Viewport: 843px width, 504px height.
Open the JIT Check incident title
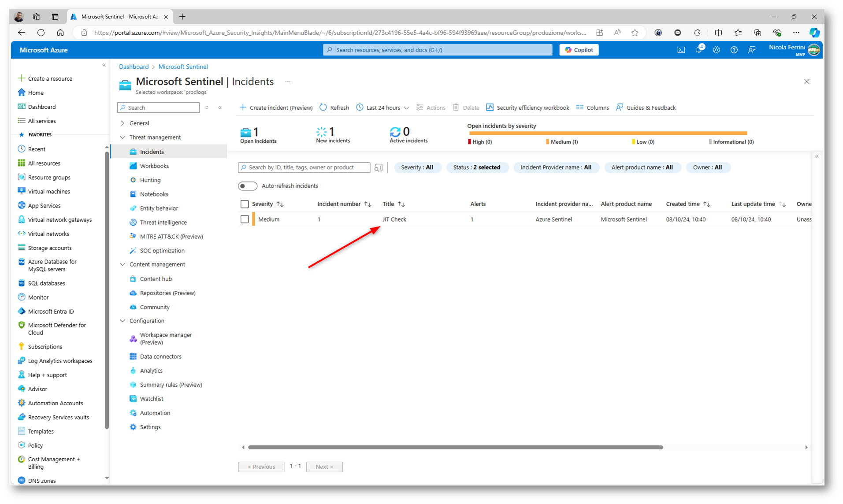click(x=394, y=219)
